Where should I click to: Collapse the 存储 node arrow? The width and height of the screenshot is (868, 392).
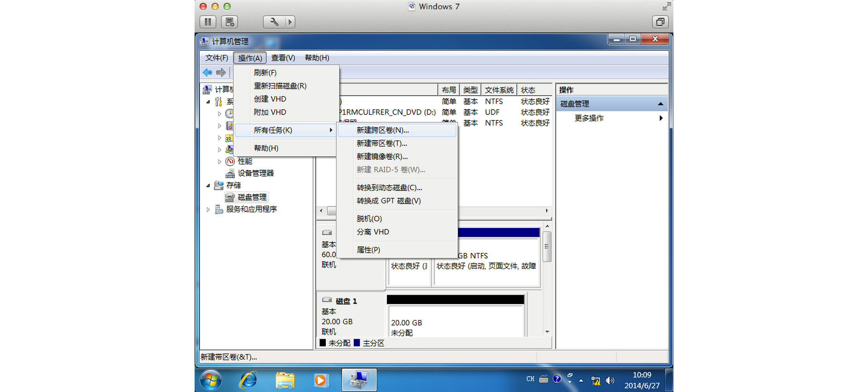tap(208, 185)
